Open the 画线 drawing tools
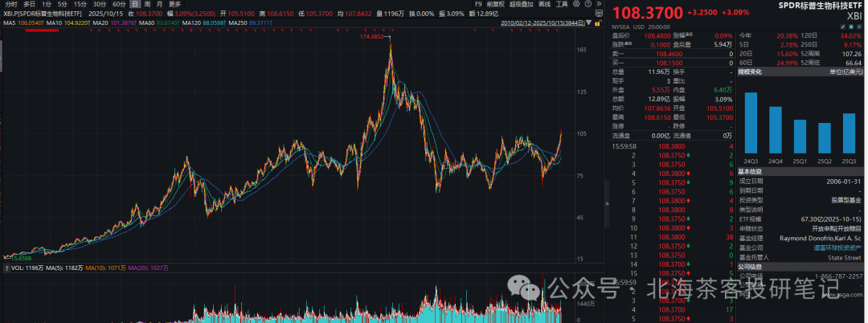The image size is (868, 323). click(x=544, y=4)
